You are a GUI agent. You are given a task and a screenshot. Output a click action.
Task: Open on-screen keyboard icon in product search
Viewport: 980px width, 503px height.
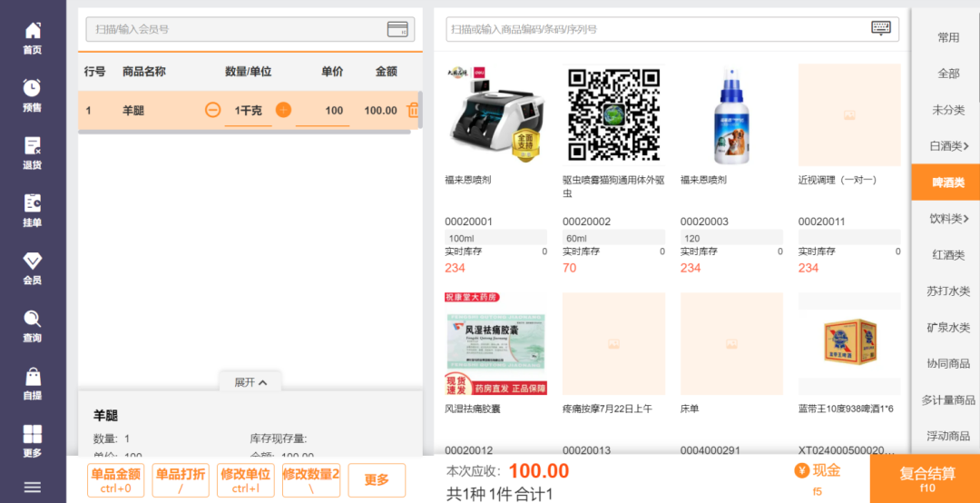[880, 28]
